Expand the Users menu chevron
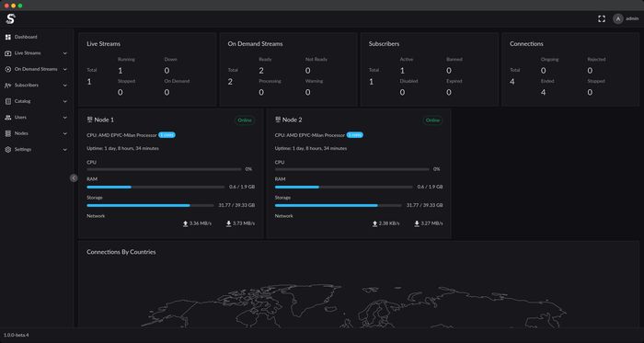The image size is (644, 343). click(65, 118)
